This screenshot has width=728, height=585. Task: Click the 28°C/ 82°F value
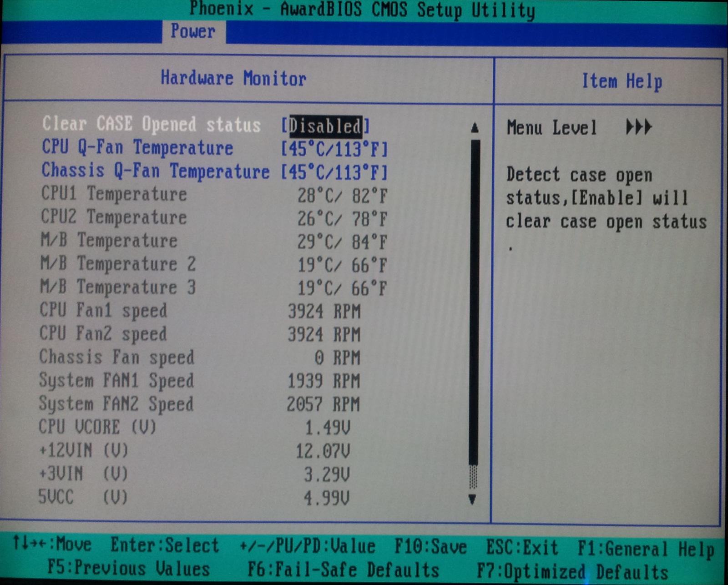click(x=343, y=196)
